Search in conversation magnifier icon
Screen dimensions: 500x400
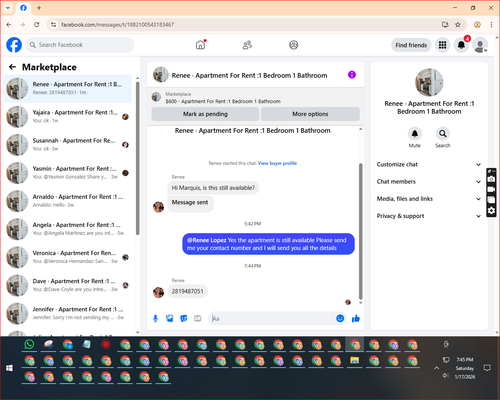point(443,134)
